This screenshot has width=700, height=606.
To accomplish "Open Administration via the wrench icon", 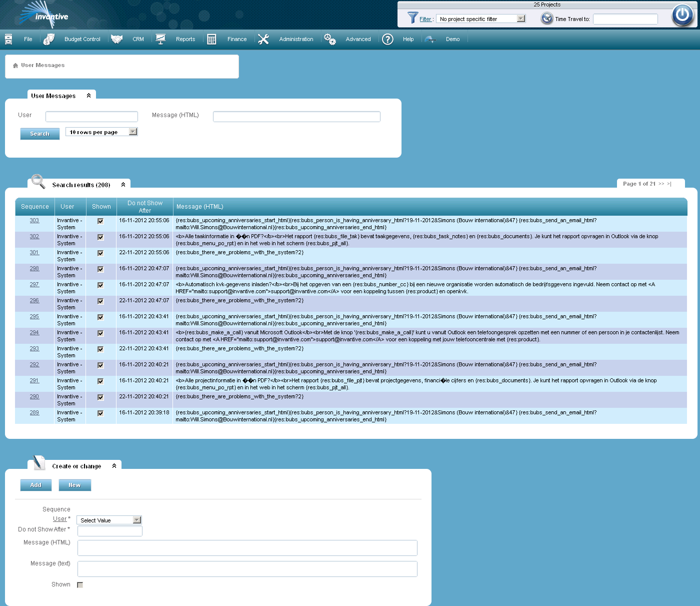I will (x=263, y=39).
